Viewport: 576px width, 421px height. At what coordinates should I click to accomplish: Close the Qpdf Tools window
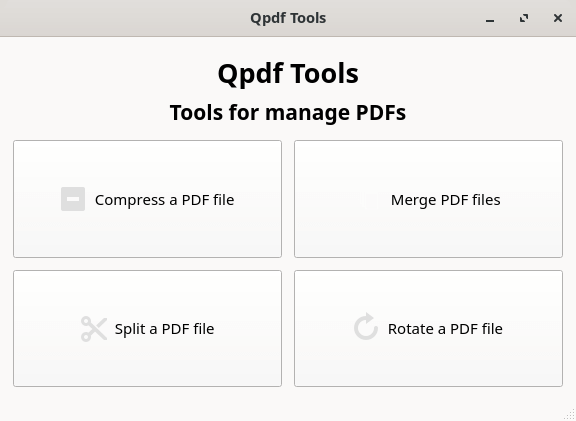[x=558, y=18]
